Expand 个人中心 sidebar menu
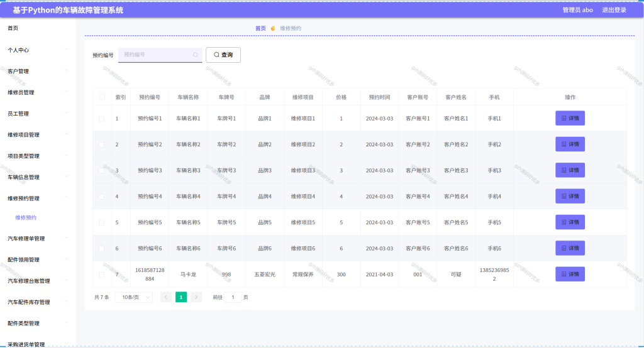 coord(38,50)
